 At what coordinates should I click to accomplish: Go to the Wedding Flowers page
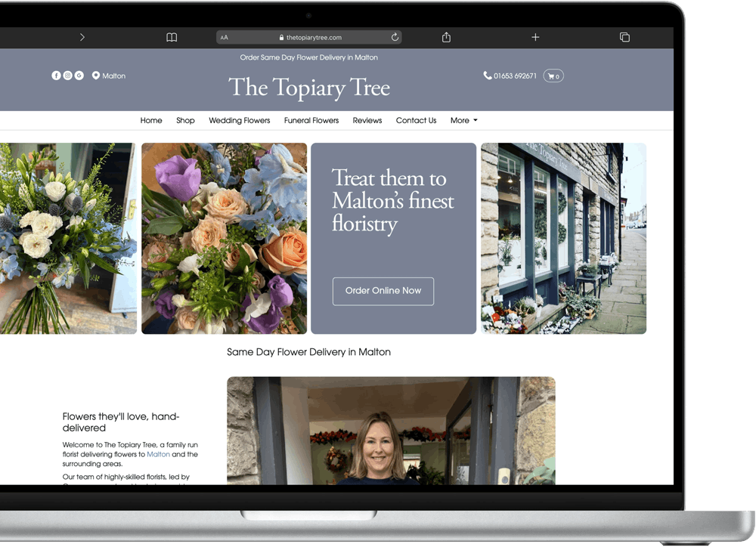pos(239,121)
